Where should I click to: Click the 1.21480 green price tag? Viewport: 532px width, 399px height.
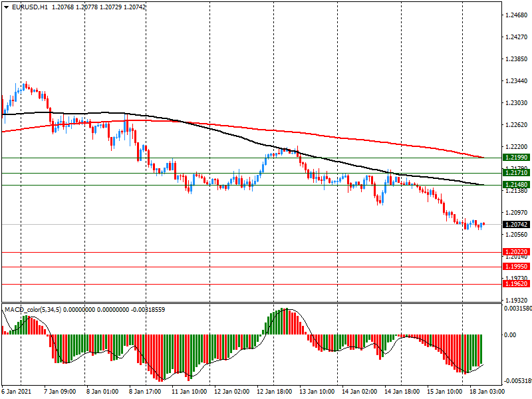516,184
